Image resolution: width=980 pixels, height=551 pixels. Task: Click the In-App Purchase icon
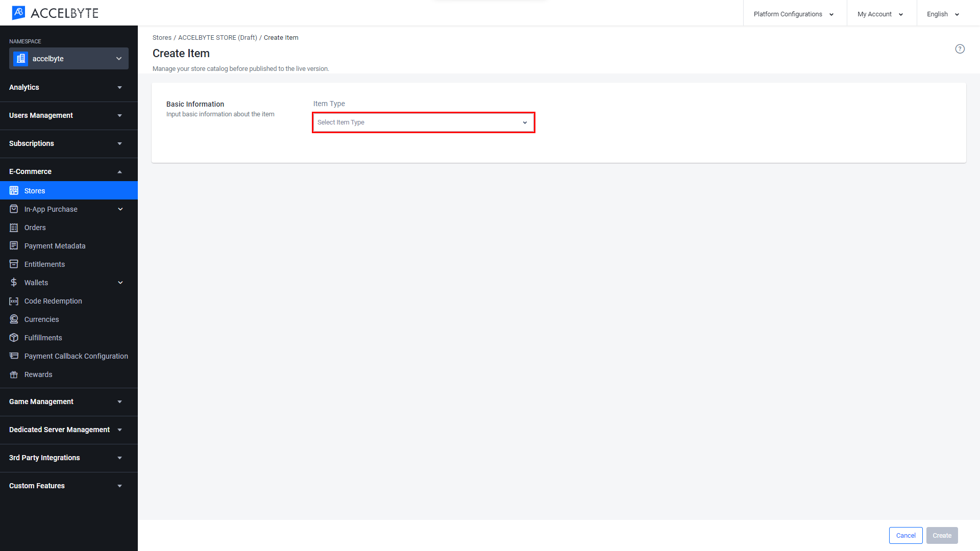click(x=15, y=209)
